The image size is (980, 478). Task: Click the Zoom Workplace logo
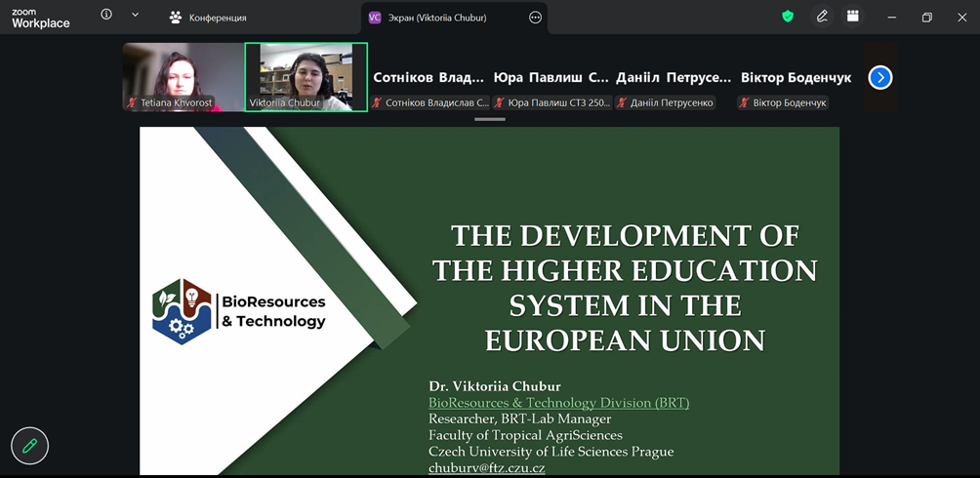(x=40, y=18)
